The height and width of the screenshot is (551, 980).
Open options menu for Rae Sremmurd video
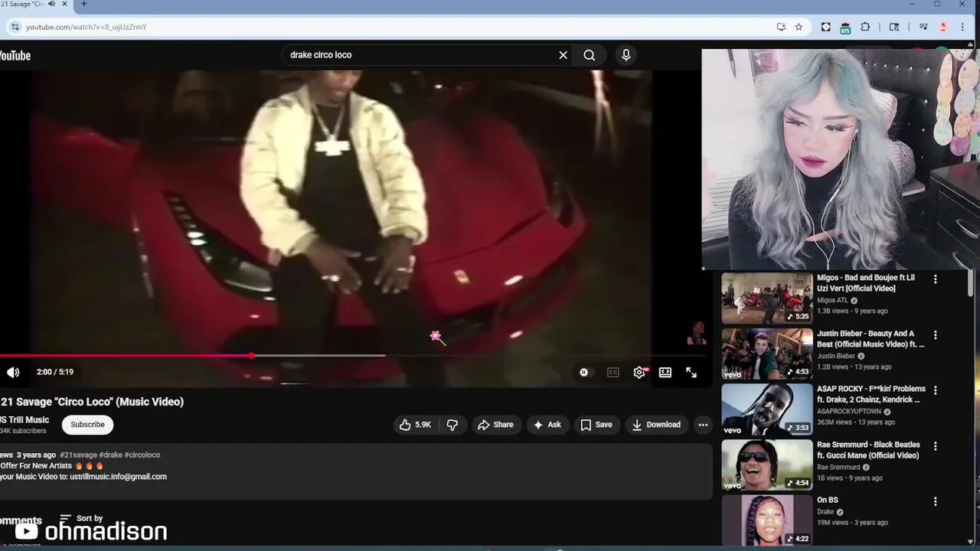935,445
